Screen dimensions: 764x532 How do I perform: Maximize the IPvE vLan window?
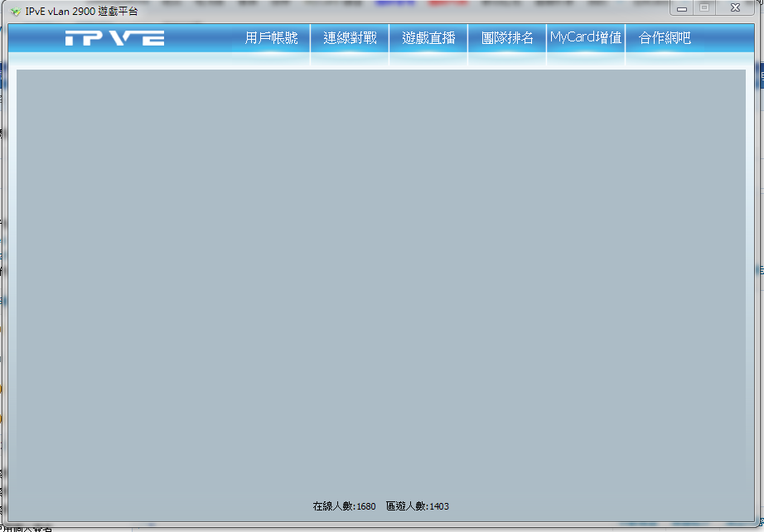[704, 7]
